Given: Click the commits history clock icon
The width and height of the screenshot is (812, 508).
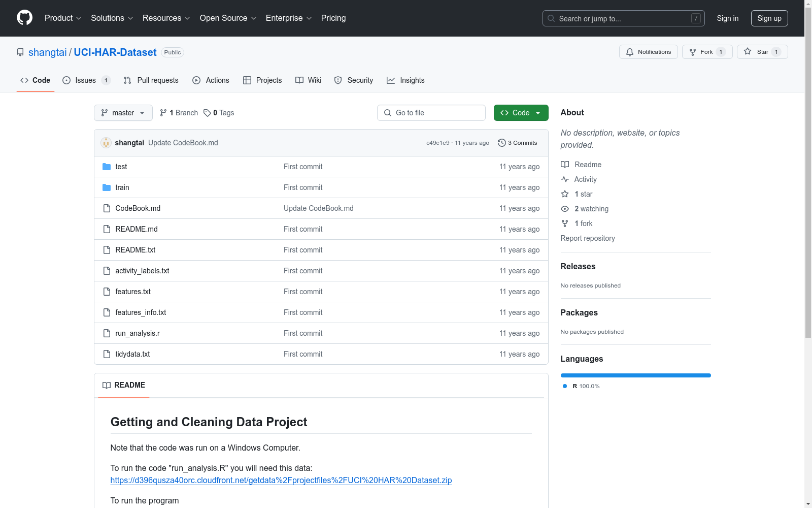Looking at the screenshot, I should pyautogui.click(x=502, y=143).
